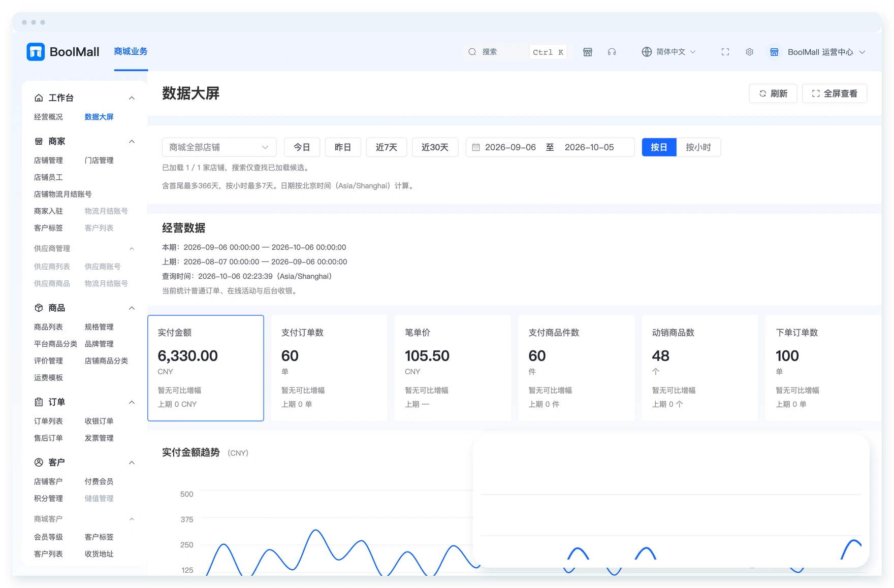The height and width of the screenshot is (588, 894).
Task: Open 店铺管理 in sidebar
Action: click(x=48, y=160)
